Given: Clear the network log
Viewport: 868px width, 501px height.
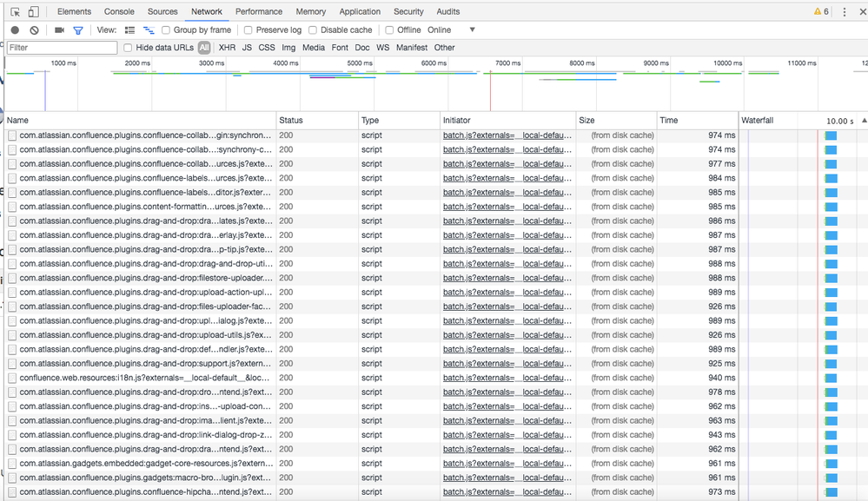Looking at the screenshot, I should point(35,30).
